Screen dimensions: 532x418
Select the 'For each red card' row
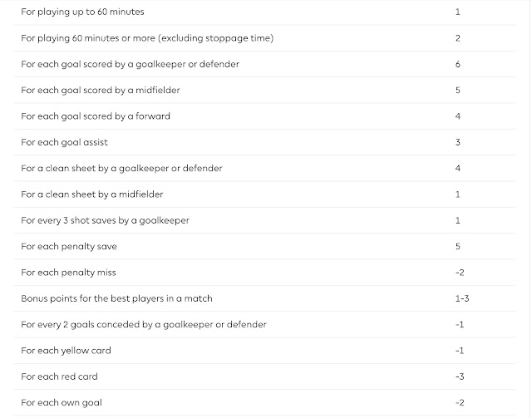(264, 376)
